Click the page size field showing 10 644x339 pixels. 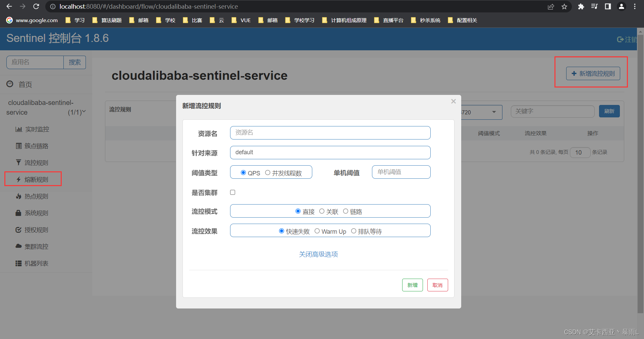tap(580, 153)
